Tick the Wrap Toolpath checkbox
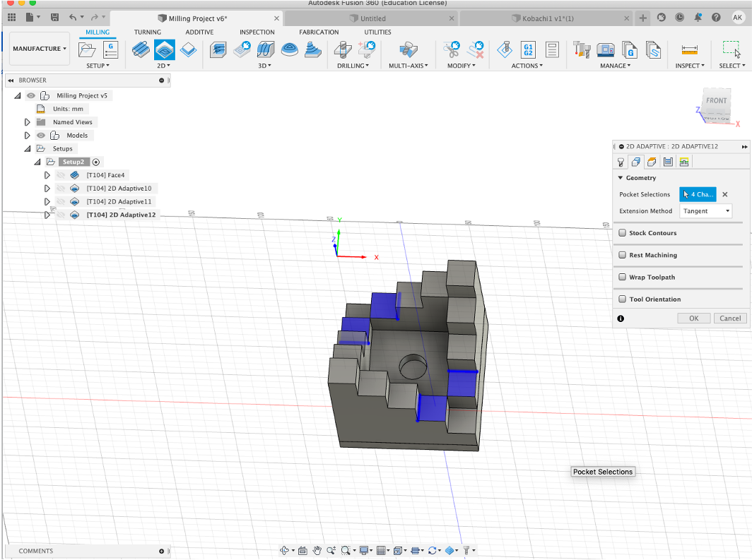 [x=622, y=278]
